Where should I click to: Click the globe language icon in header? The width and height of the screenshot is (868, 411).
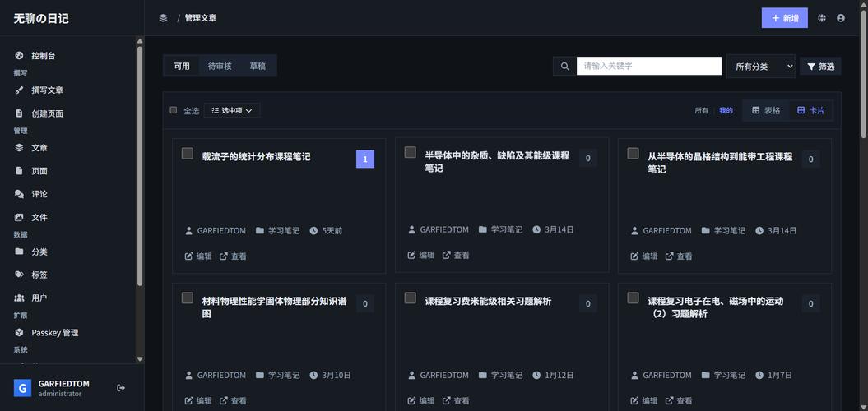point(821,18)
